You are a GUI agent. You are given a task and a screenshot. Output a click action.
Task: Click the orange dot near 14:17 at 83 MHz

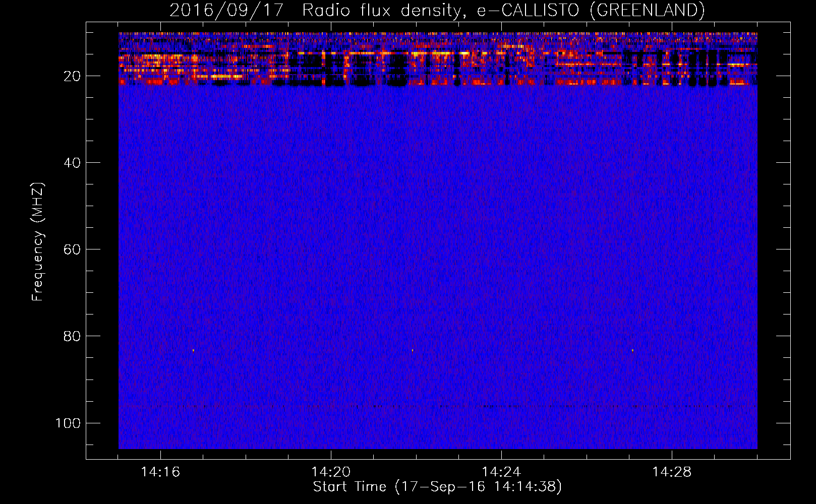tap(193, 350)
